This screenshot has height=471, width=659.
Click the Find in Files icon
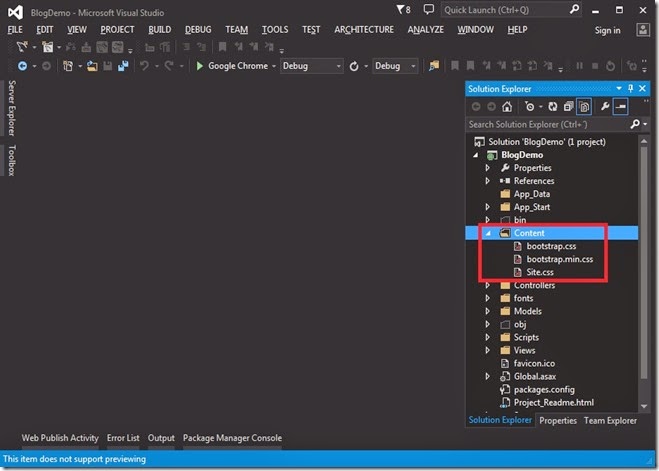coord(434,66)
